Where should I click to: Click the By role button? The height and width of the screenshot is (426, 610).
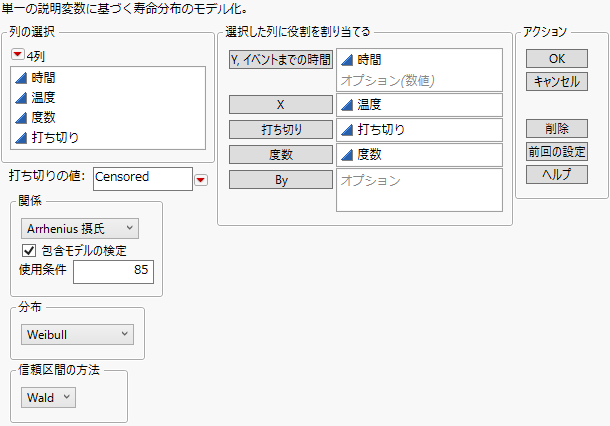coord(280,180)
